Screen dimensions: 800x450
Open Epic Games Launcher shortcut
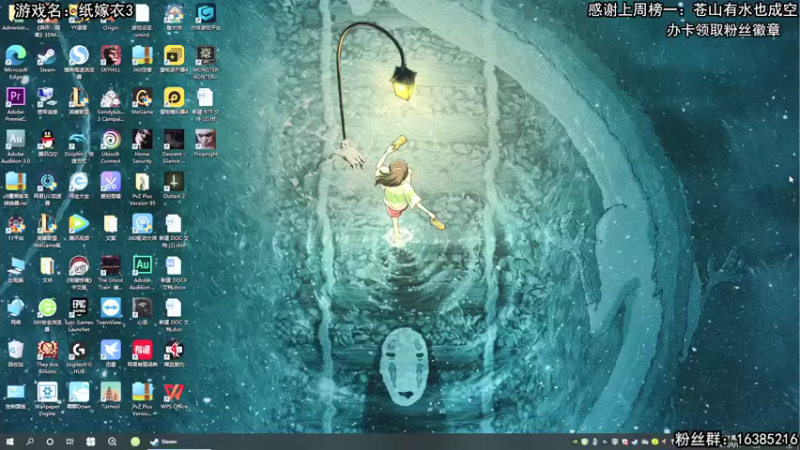pos(79,315)
